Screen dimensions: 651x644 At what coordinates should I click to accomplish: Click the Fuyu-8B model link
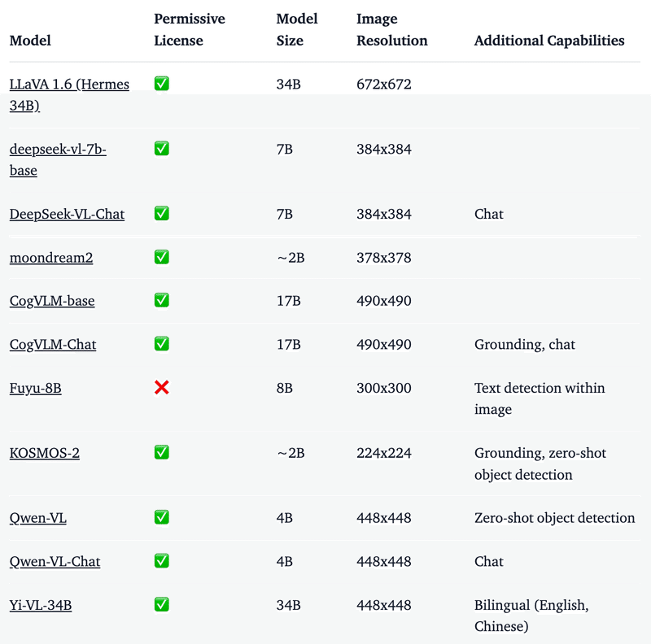pyautogui.click(x=36, y=389)
